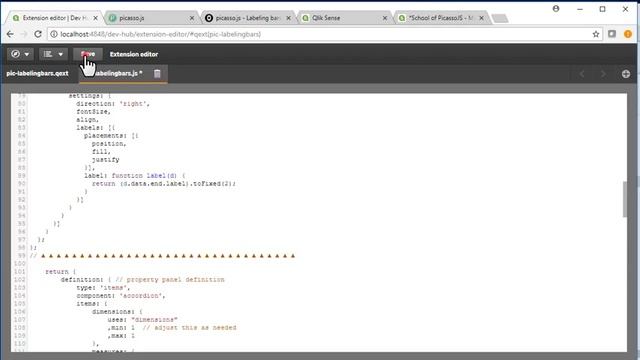Image resolution: width=640 pixels, height=360 pixels.
Task: View site information icon in address bar
Action: 54,34
